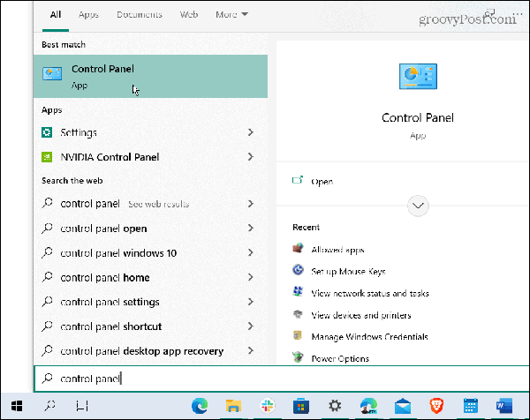
Task: Select the All search tab
Action: 56,14
